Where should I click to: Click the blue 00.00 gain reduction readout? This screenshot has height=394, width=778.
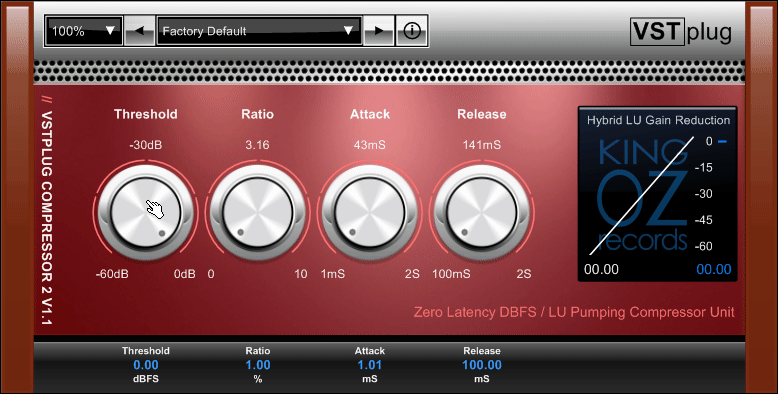pos(714,269)
